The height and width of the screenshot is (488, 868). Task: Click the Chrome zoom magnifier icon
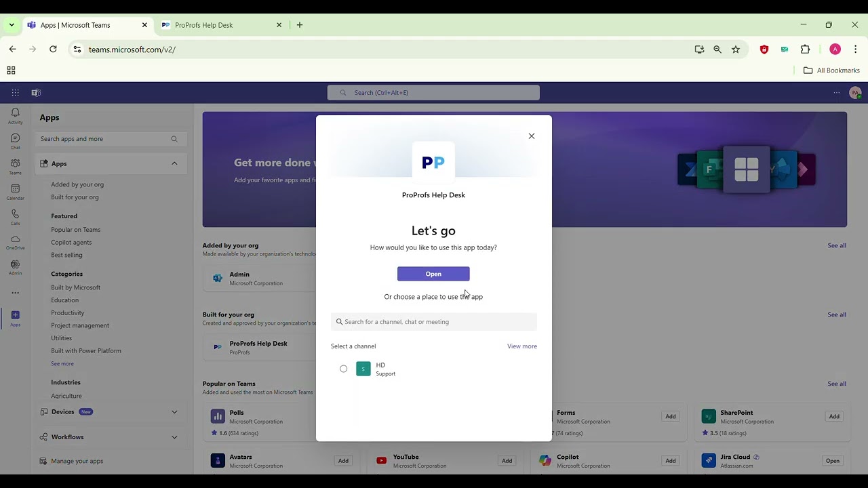pyautogui.click(x=717, y=49)
